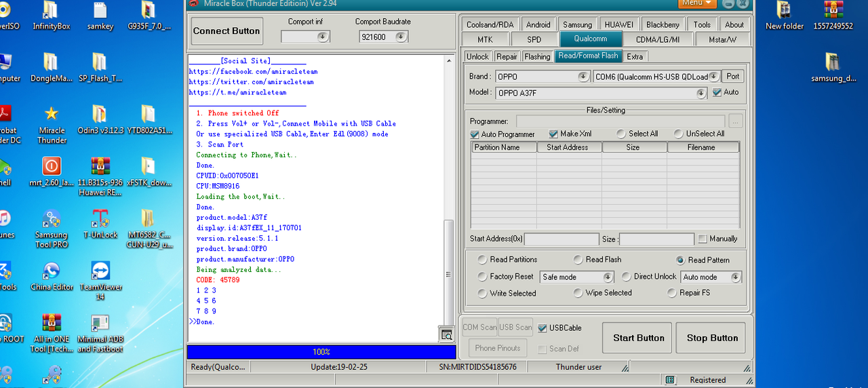Click the Stop Button
The image size is (868, 388).
711,337
